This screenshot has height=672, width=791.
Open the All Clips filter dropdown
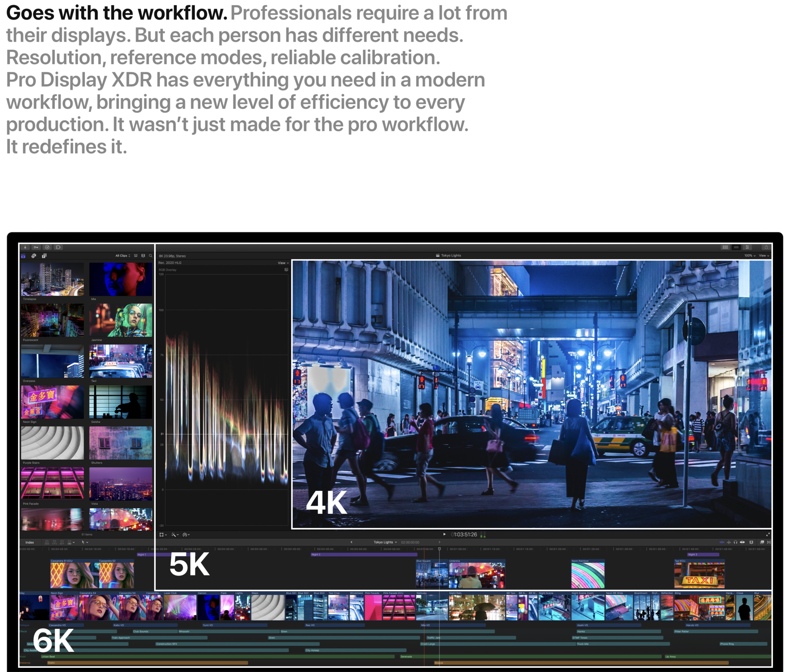[x=123, y=255]
